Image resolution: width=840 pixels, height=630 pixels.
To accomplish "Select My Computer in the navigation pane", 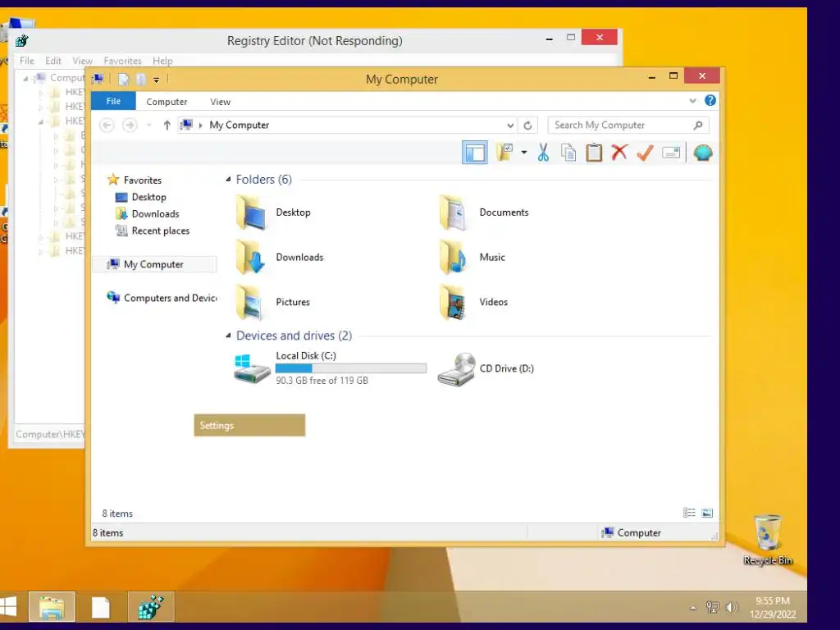I will pyautogui.click(x=154, y=264).
